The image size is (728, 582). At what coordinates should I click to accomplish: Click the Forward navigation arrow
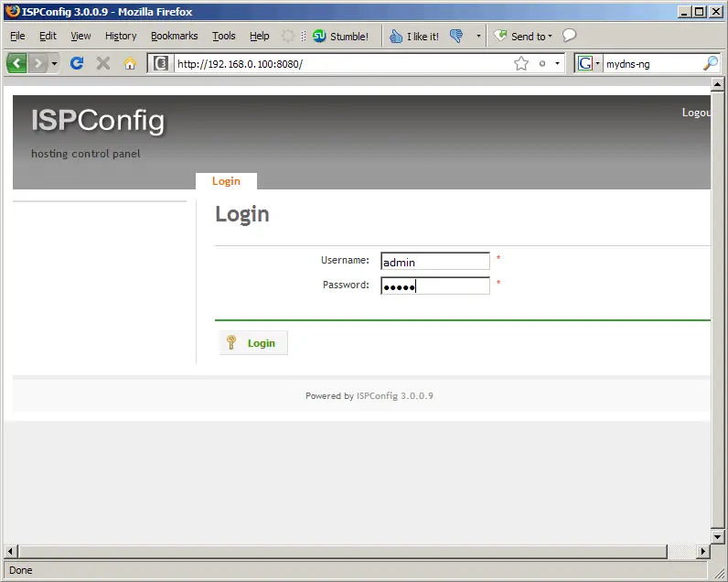tap(38, 63)
